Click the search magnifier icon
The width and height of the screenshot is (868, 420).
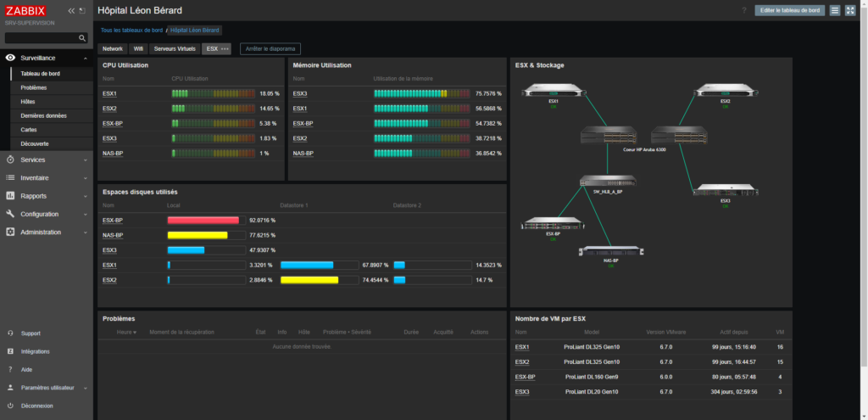(x=82, y=38)
